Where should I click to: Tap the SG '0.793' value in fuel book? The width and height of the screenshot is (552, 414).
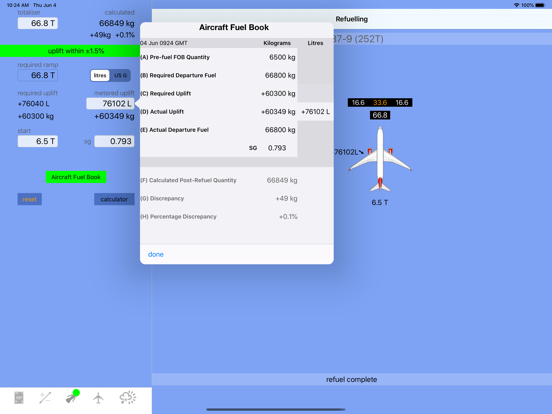coord(277,148)
